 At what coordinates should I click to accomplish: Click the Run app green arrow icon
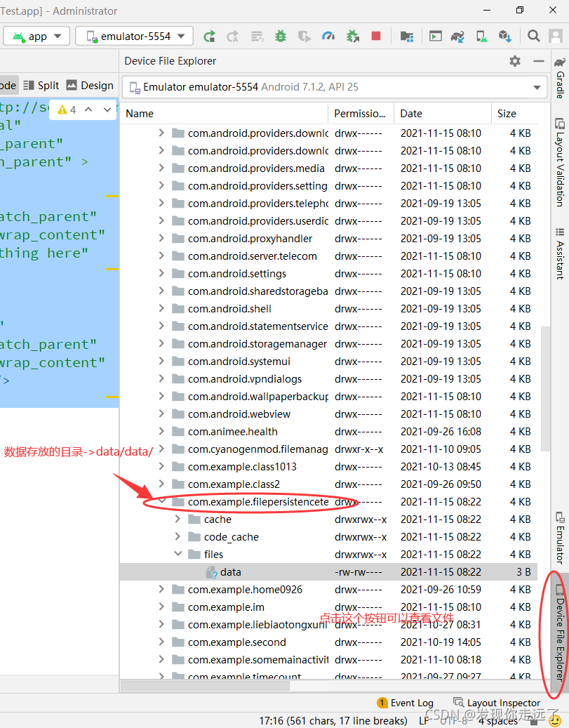click(x=209, y=37)
